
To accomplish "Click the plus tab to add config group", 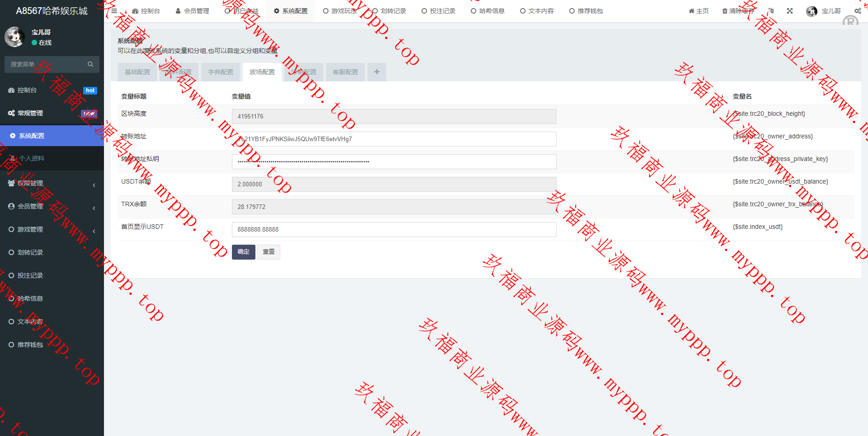I will pyautogui.click(x=377, y=72).
